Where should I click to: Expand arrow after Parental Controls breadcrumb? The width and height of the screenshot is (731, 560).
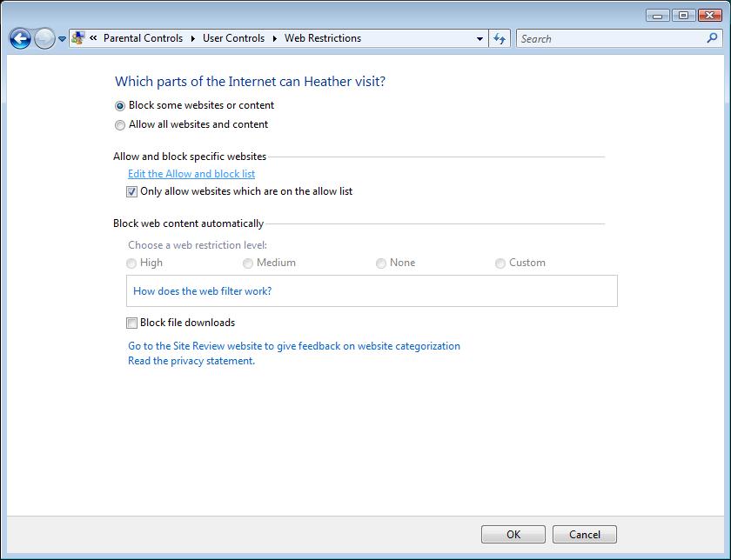pos(192,38)
